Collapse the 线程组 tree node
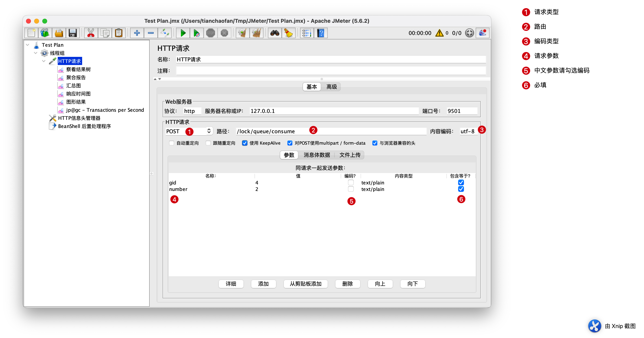This screenshot has height=338, width=644. (x=36, y=53)
